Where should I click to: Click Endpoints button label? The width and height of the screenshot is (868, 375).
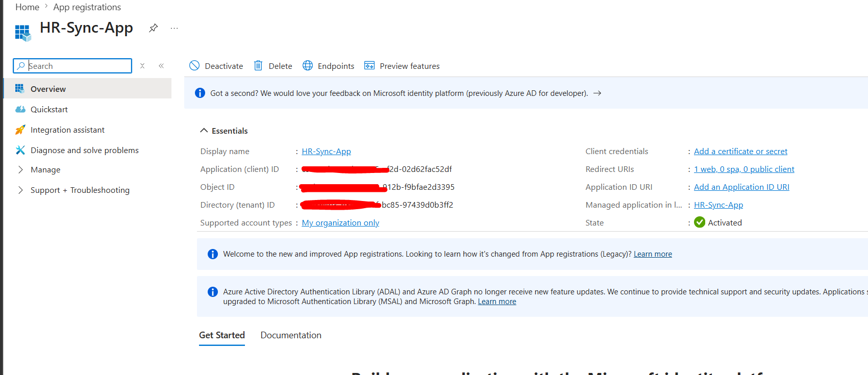click(336, 66)
